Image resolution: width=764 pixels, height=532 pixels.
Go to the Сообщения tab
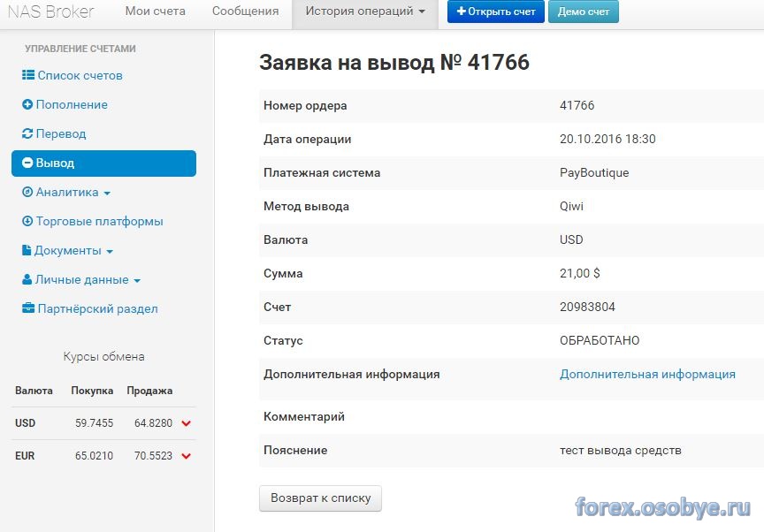pyautogui.click(x=245, y=11)
